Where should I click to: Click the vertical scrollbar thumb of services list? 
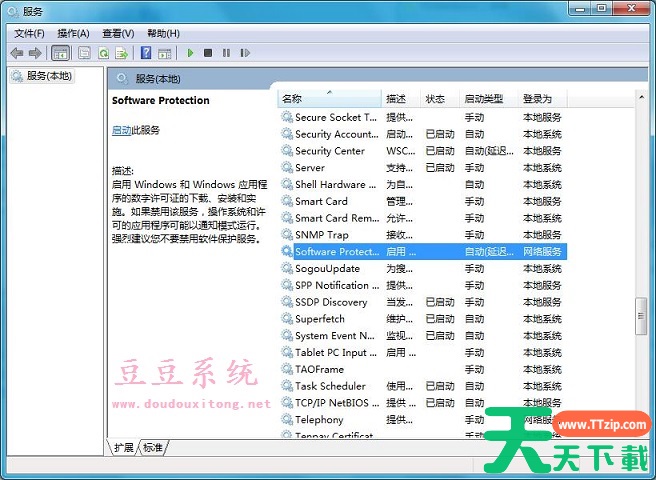coord(641,316)
